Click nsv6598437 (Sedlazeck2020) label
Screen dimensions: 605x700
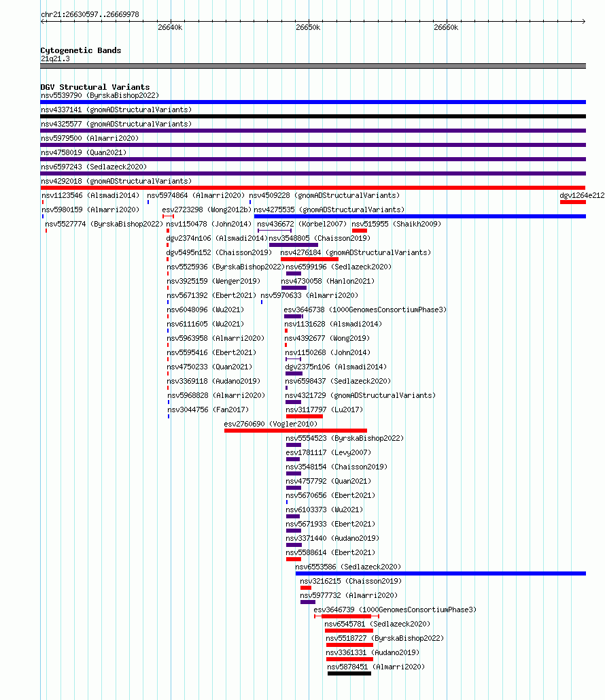pyautogui.click(x=339, y=381)
